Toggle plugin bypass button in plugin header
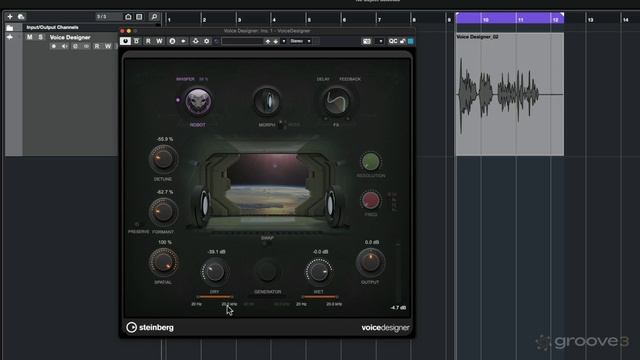Image resolution: width=640 pixels, height=360 pixels. 136,41
